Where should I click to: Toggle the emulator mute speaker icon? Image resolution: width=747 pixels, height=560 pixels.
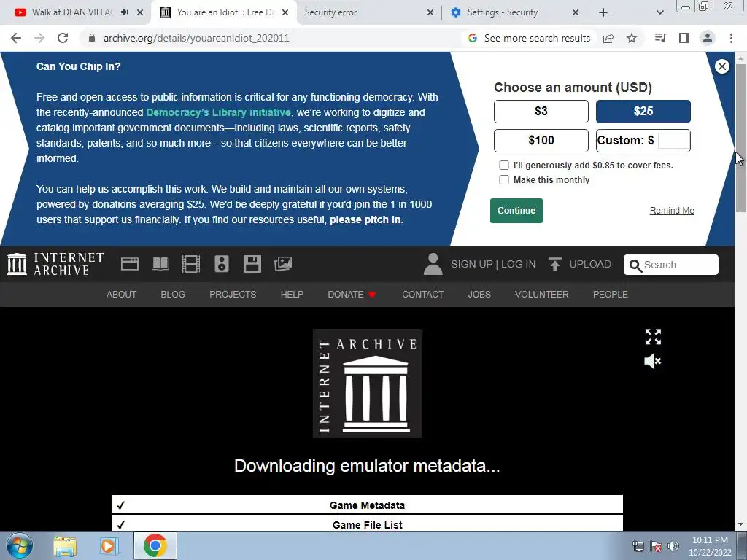coord(653,362)
